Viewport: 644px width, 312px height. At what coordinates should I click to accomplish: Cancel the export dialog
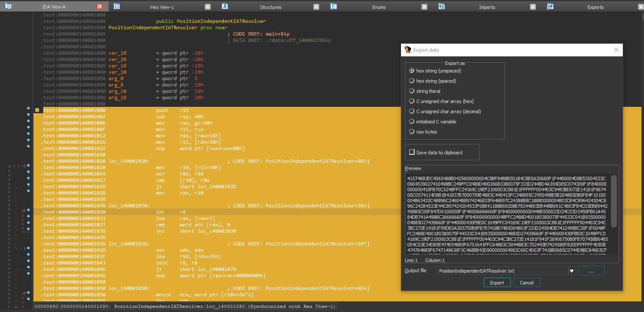(x=527, y=282)
